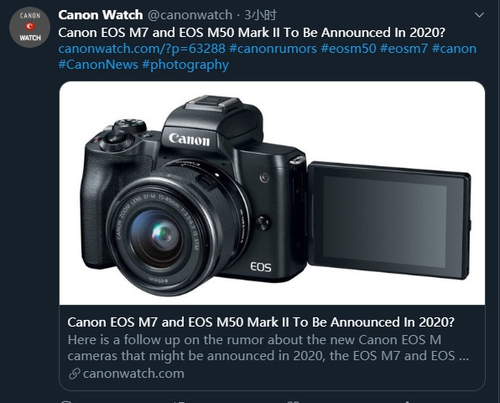
Task: Click the Canon Watch display name
Action: pos(100,15)
